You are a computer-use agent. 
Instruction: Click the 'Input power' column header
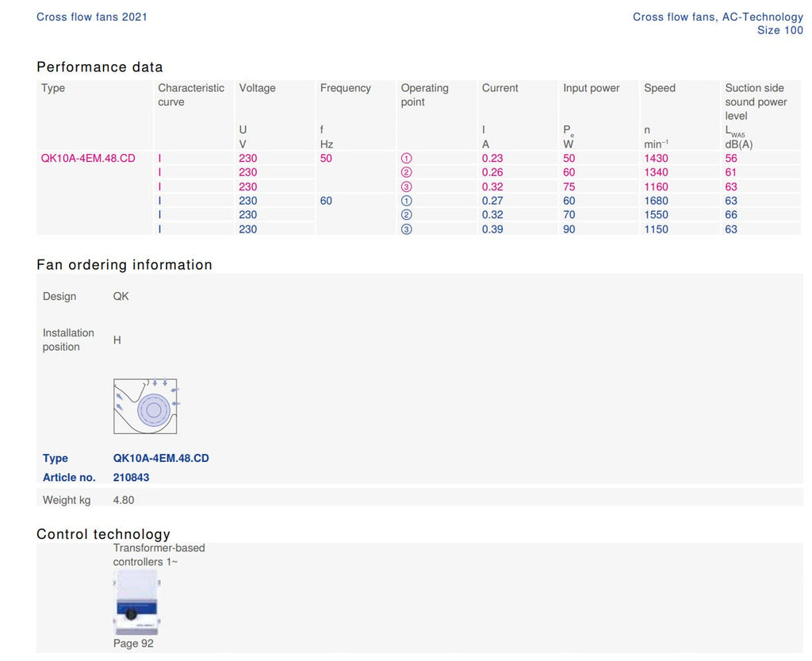pos(592,88)
